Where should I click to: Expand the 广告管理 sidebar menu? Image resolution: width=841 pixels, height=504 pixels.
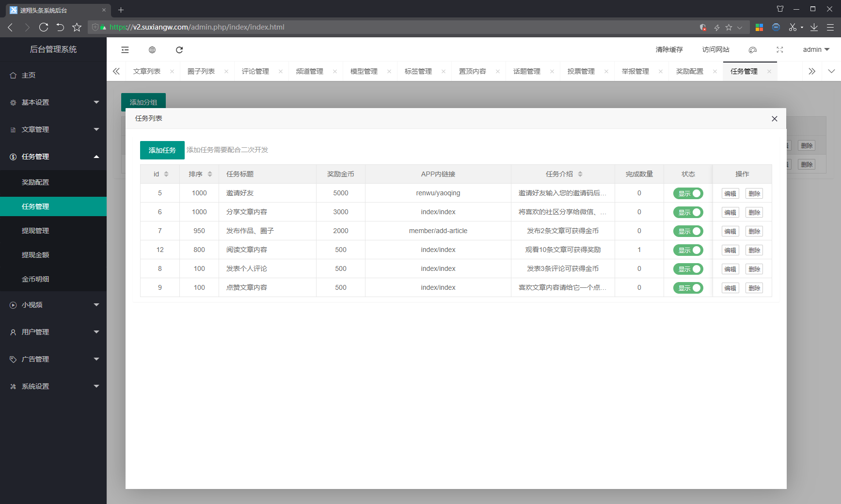point(53,359)
